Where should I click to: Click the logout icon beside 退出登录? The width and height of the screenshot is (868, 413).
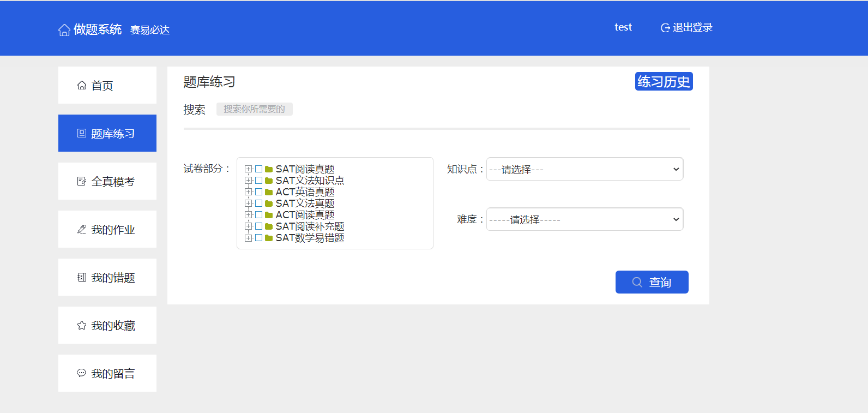click(x=665, y=28)
